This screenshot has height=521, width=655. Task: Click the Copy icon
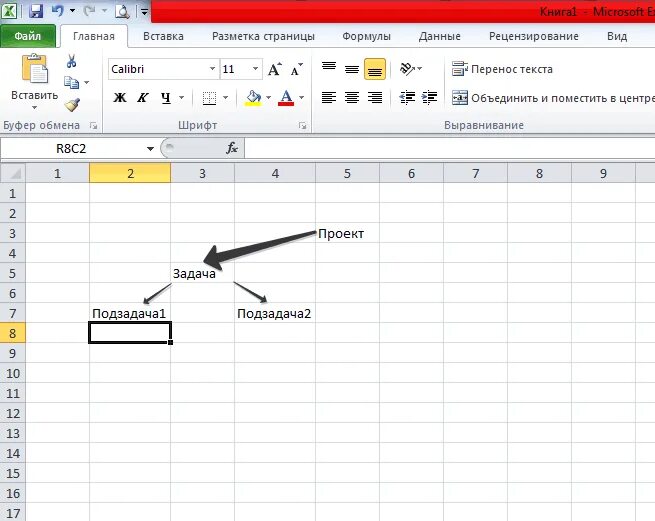71,82
